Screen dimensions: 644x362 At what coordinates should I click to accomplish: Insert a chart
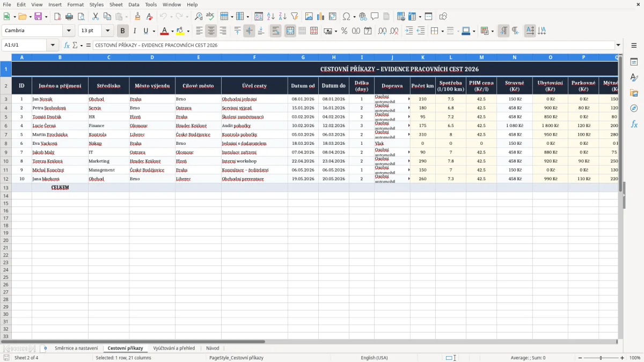320,17
